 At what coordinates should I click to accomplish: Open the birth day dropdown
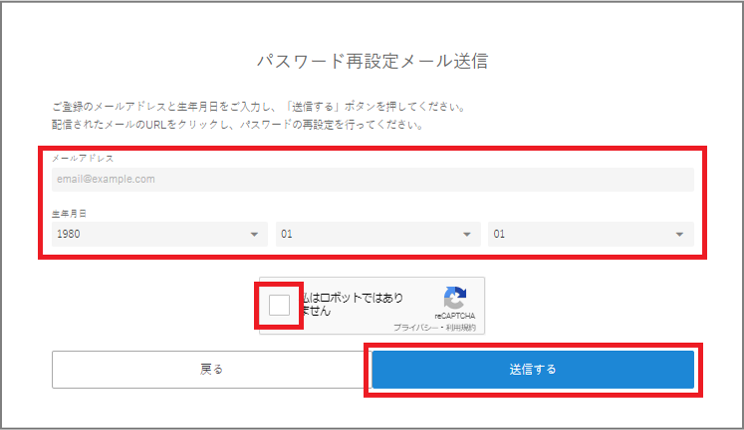(x=591, y=234)
